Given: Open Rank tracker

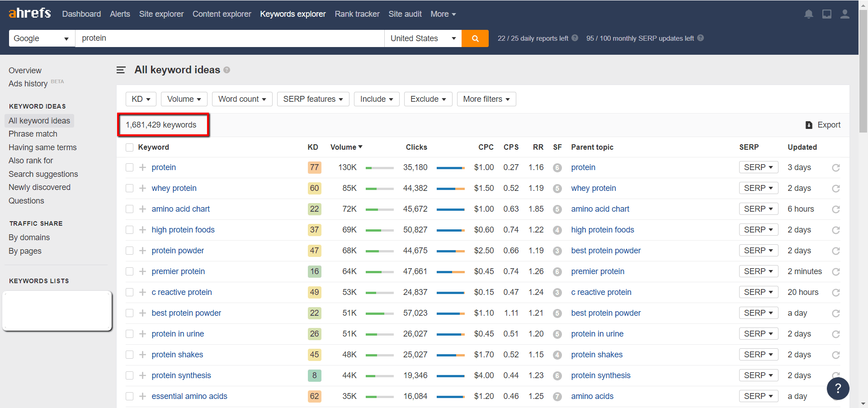Looking at the screenshot, I should (357, 14).
